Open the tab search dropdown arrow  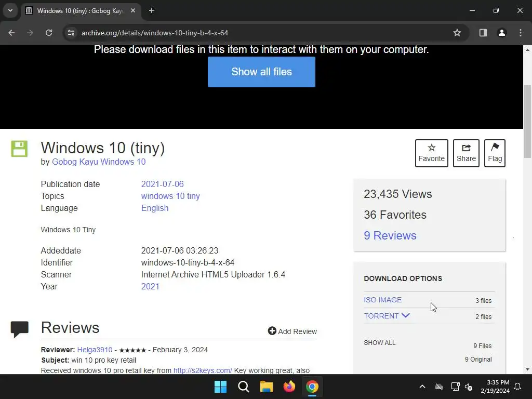(10, 10)
